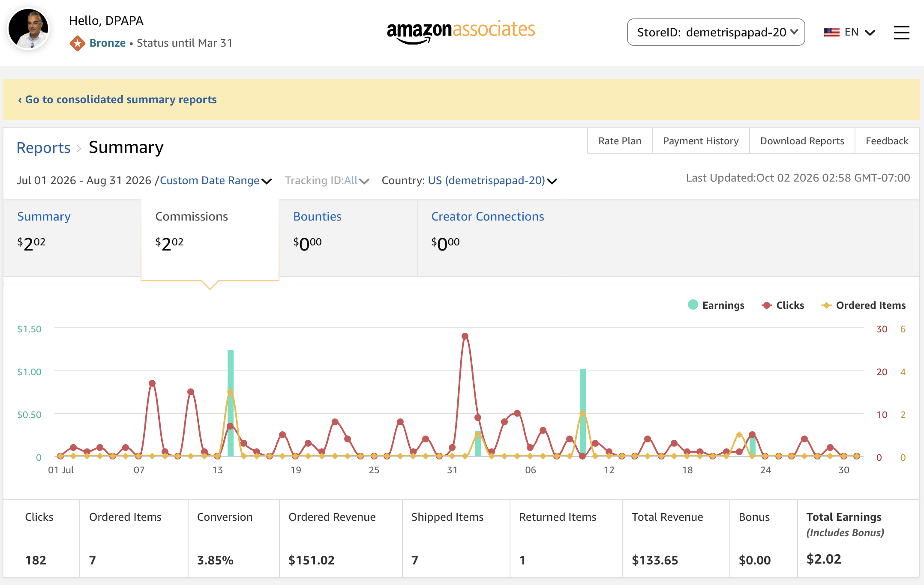Screen dimensions: 924x585
Task: Open the StoreID demetrispapad-20 dropdown
Action: pyautogui.click(x=716, y=32)
